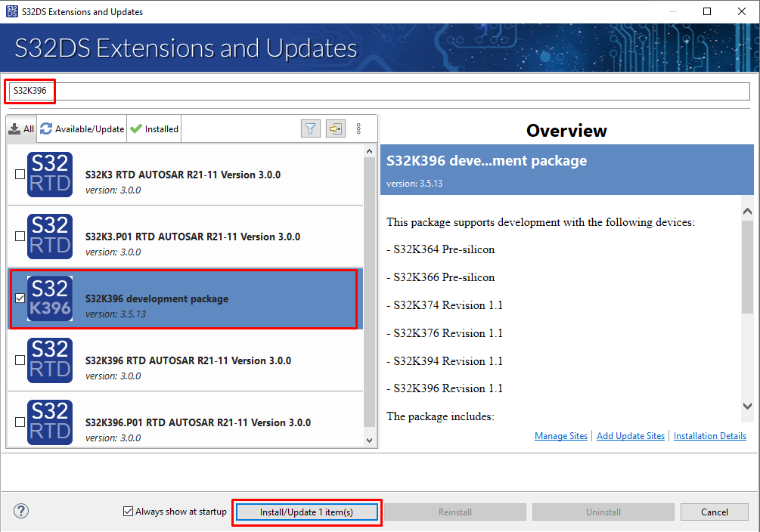The height and width of the screenshot is (532, 760).
Task: Click 'version: 3.5.13' under development package row
Action: (x=116, y=314)
